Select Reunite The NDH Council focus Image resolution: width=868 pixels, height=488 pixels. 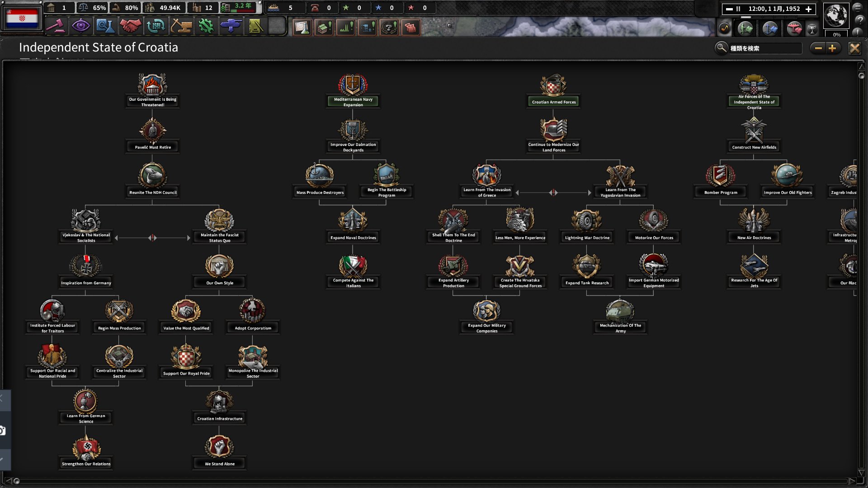tap(153, 180)
